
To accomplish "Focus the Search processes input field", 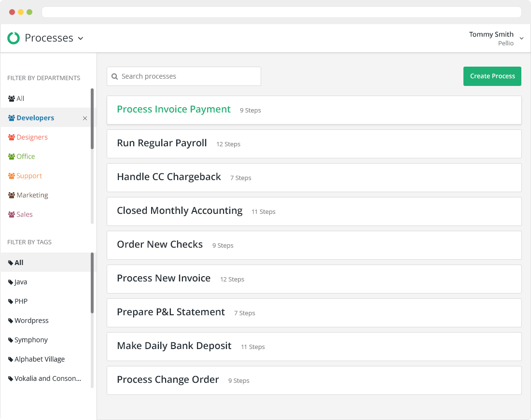I will point(184,76).
